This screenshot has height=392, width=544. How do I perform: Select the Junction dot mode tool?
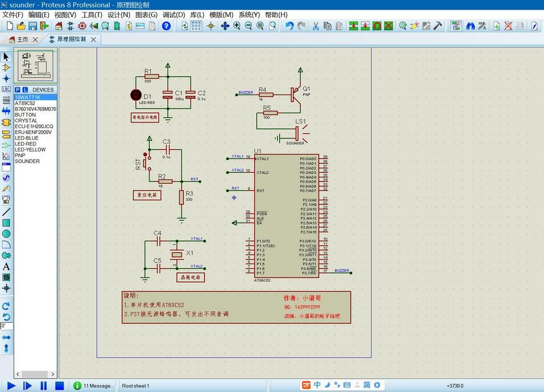(x=6, y=78)
